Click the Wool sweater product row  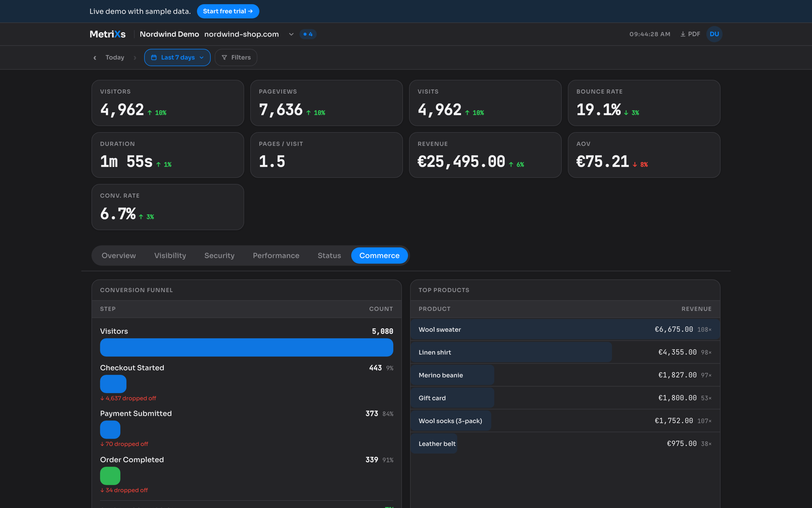(x=565, y=329)
